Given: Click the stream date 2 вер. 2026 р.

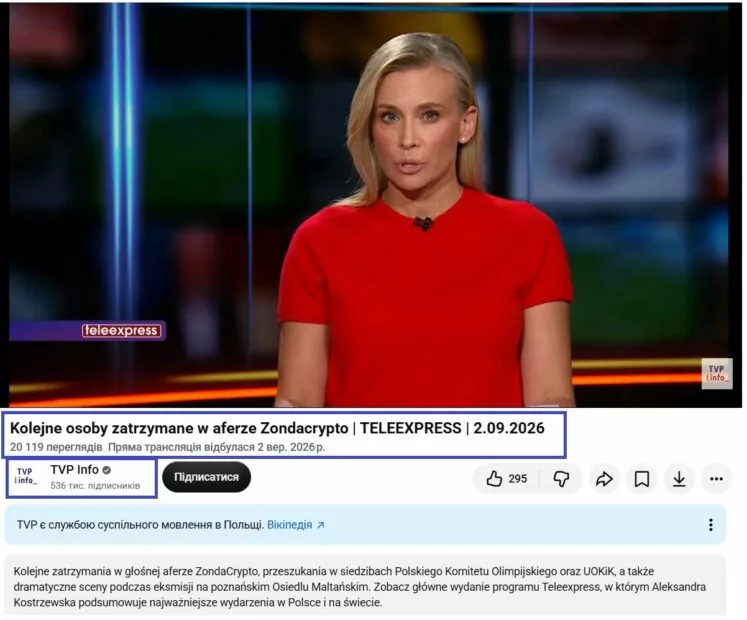Looking at the screenshot, I should (291, 447).
